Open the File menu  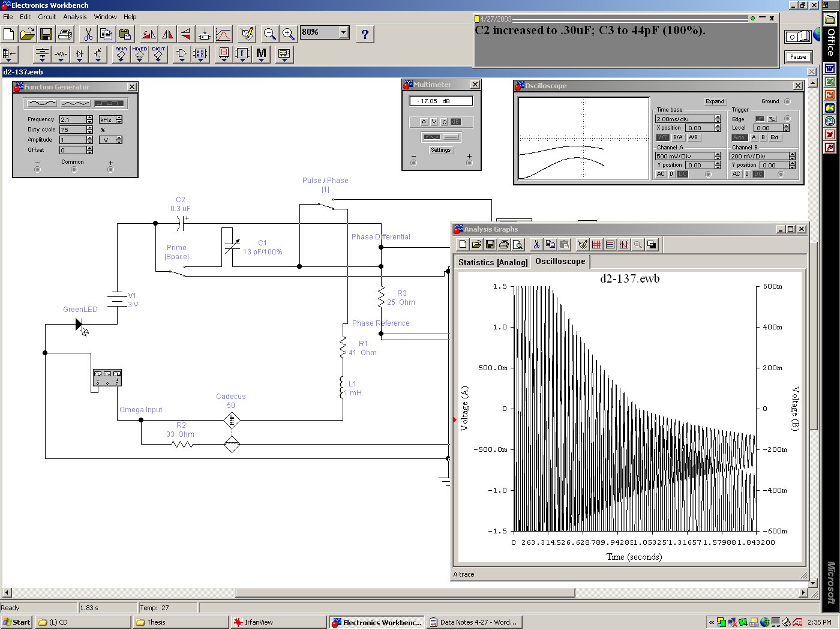coord(8,17)
